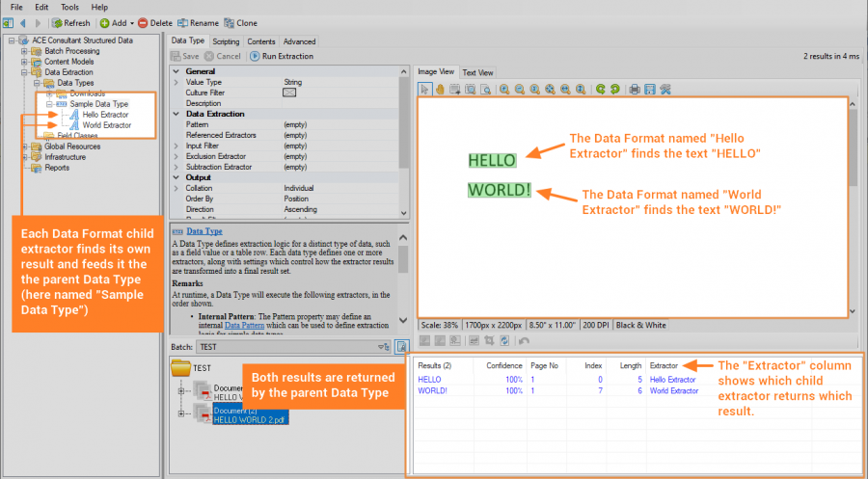This screenshot has height=479, width=868.
Task: Open the viewer settings tools icon
Action: pos(665,89)
